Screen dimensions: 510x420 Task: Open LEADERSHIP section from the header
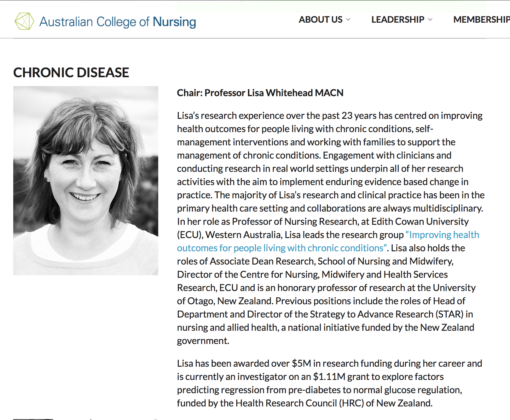click(x=397, y=20)
